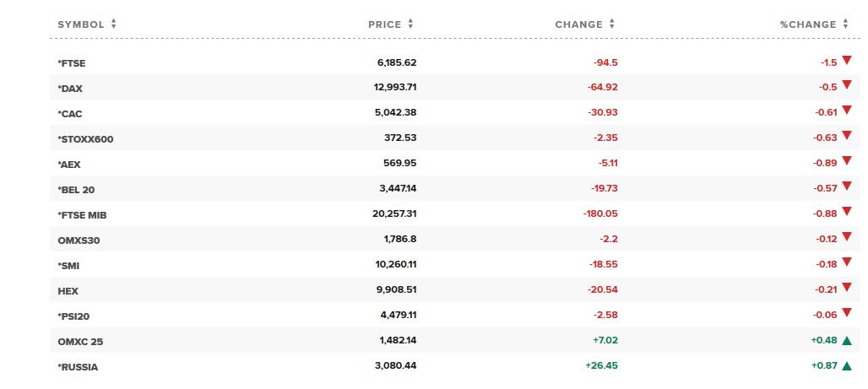Click the CAC change value -30.93
Viewport: 868px width, 389px height.
[x=603, y=112]
